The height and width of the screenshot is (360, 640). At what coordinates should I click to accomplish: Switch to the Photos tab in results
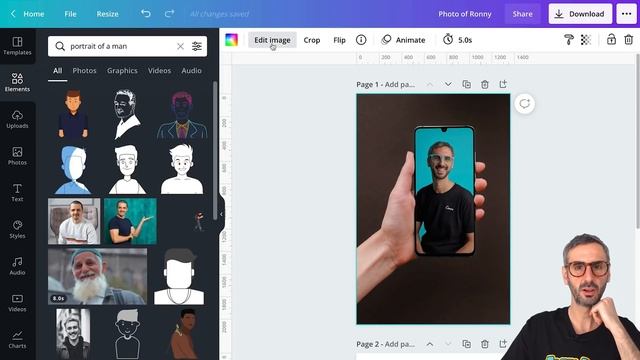coord(84,71)
